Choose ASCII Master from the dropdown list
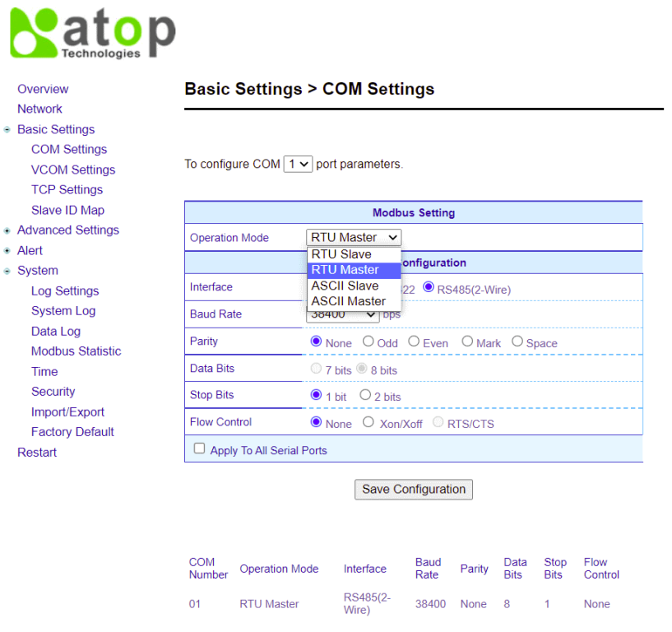The width and height of the screenshot is (672, 632). pos(354,301)
